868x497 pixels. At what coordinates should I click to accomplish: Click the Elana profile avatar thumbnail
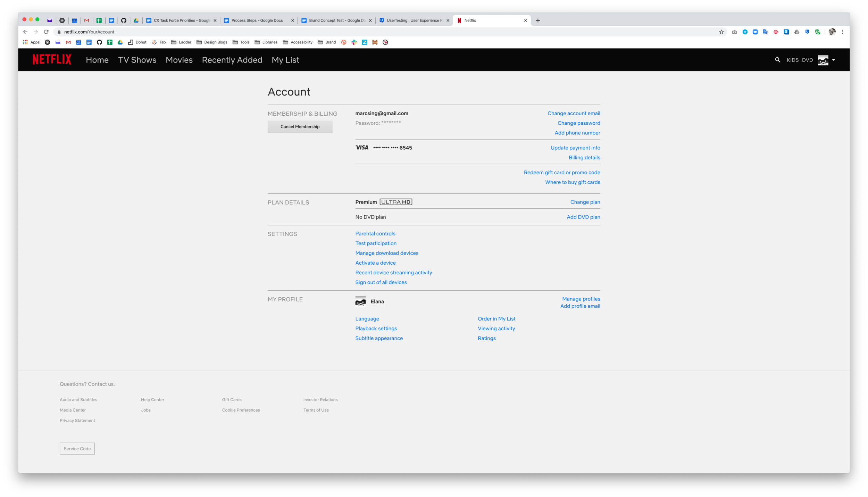click(360, 301)
